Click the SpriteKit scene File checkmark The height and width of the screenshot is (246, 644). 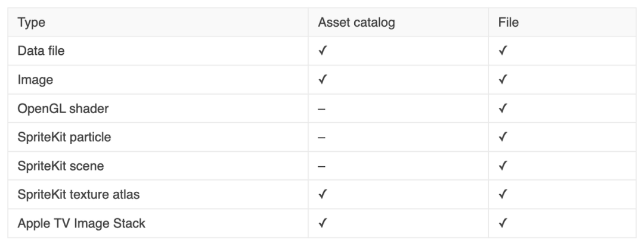point(502,166)
